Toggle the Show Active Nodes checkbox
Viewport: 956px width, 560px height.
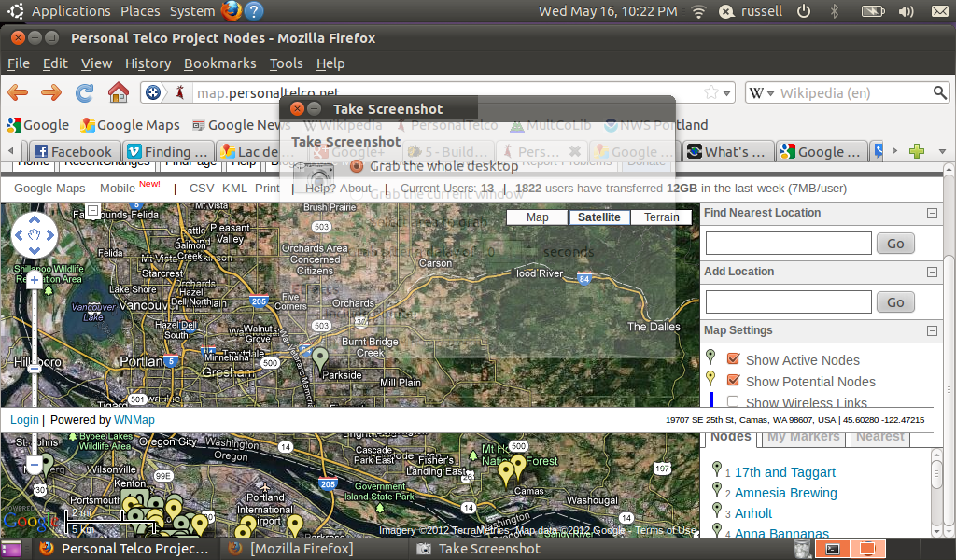pyautogui.click(x=734, y=359)
